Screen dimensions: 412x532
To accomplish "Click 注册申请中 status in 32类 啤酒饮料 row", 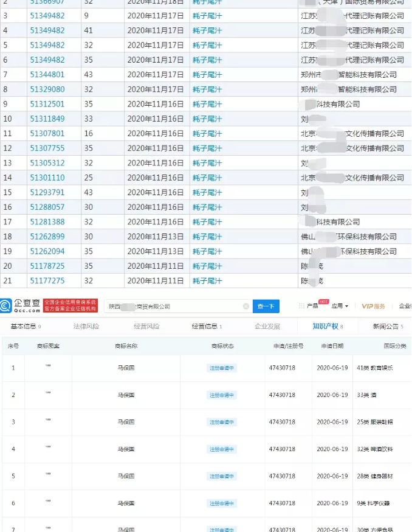I will (222, 449).
